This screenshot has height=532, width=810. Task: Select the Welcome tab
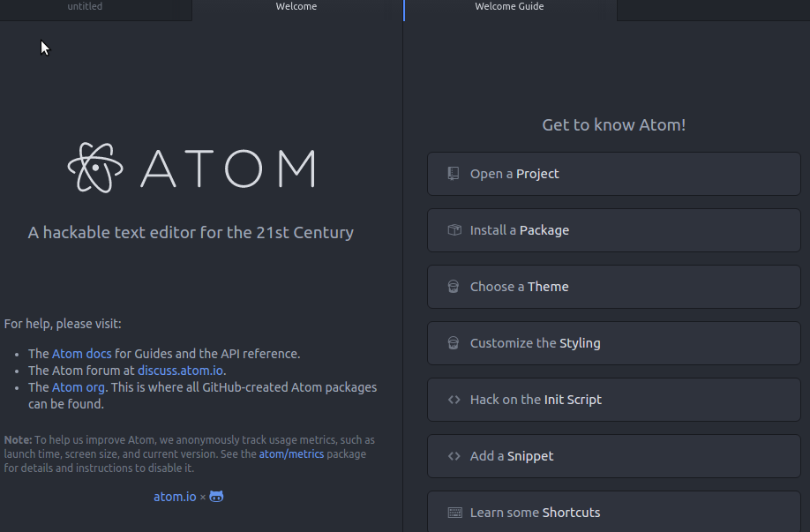[x=297, y=7]
